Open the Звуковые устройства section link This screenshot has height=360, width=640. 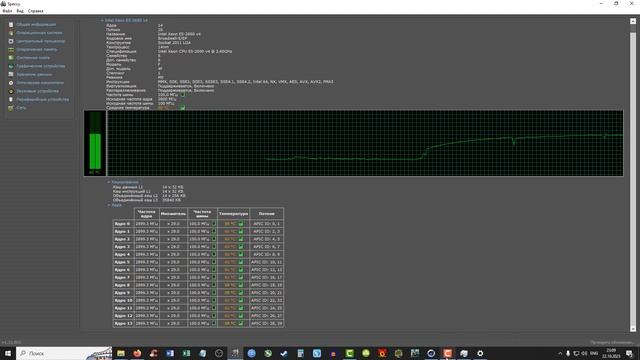pos(38,91)
